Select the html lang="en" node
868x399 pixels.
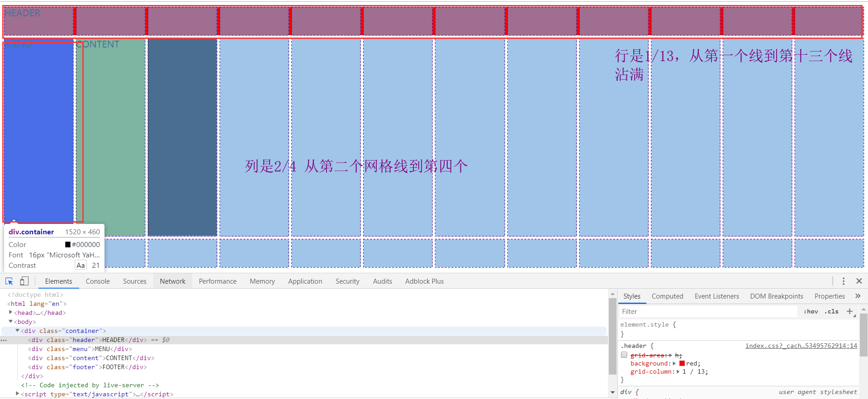[x=37, y=304]
